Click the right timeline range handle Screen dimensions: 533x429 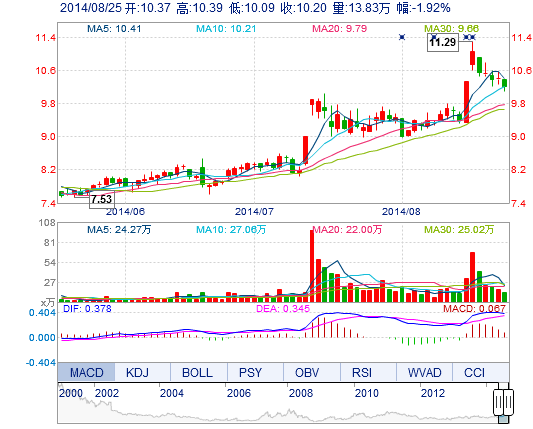(x=509, y=403)
